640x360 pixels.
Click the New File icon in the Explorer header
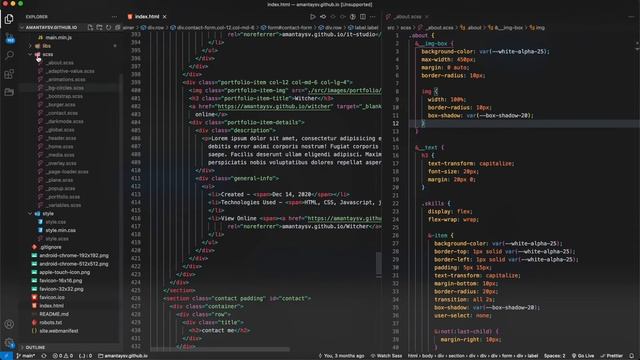pos(90,27)
